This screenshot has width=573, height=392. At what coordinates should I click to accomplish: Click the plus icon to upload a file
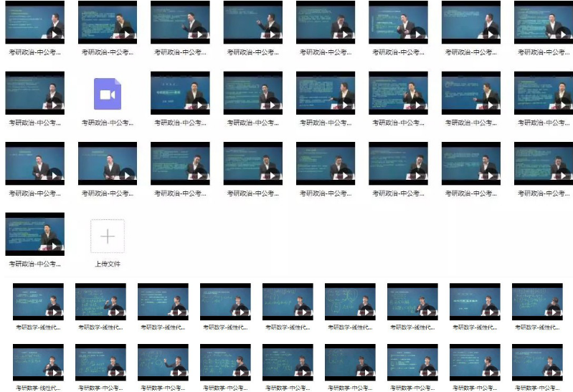click(107, 236)
